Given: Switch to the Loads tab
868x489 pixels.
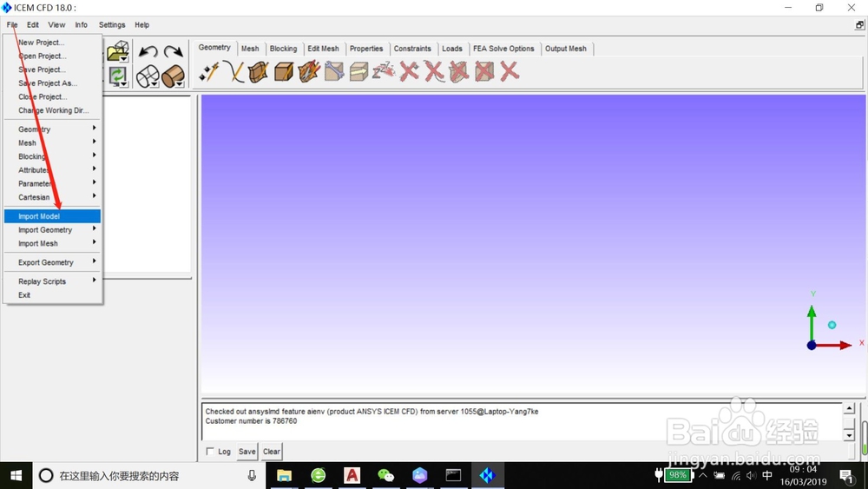Looking at the screenshot, I should (452, 49).
